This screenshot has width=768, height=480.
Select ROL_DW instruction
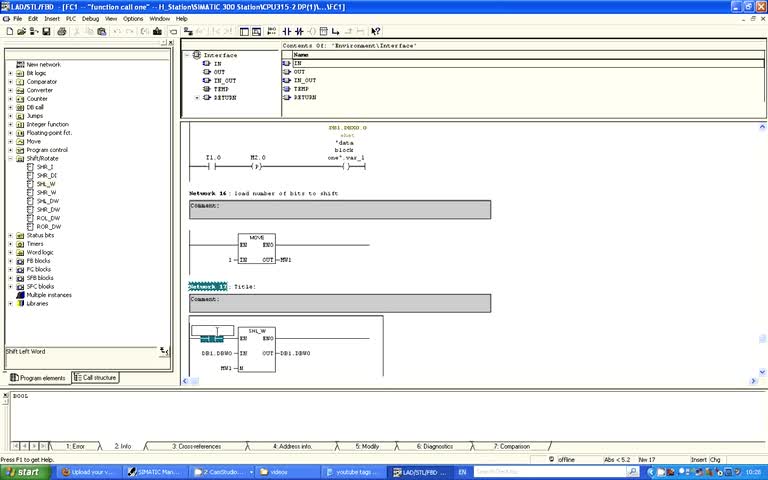pyautogui.click(x=48, y=218)
